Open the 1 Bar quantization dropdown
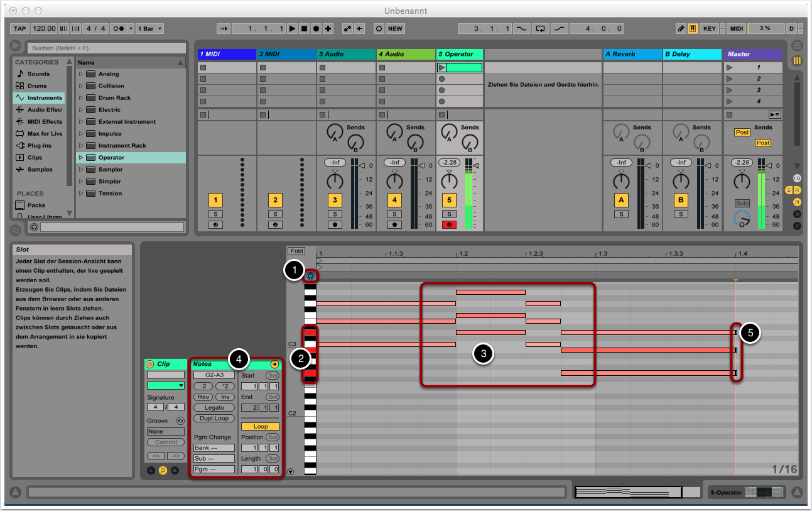Viewport: 812px width, 511px height. pyautogui.click(x=151, y=29)
